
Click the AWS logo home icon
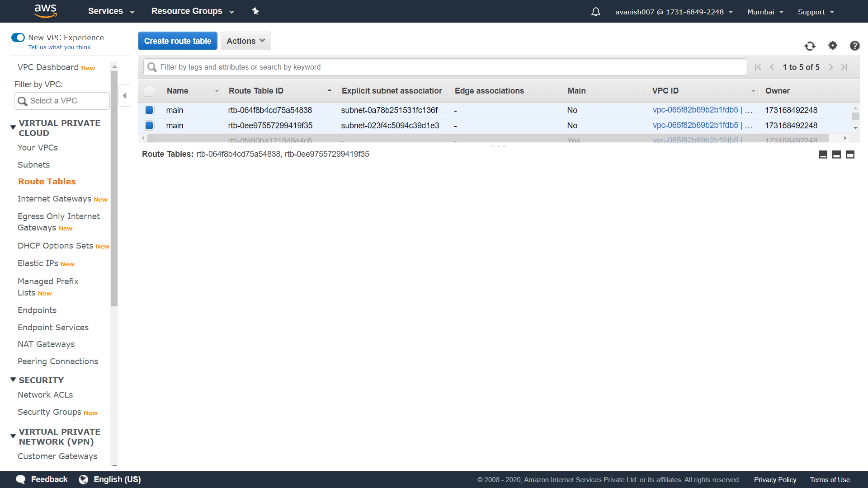(46, 11)
